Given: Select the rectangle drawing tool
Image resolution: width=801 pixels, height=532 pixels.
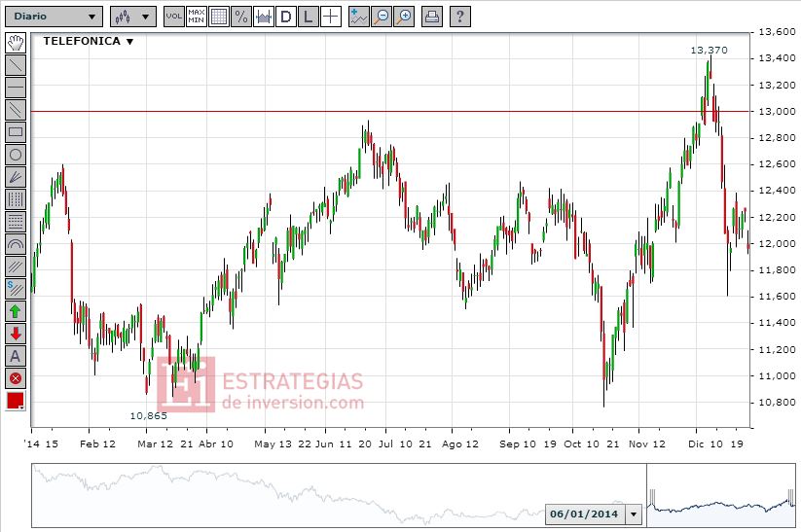Looking at the screenshot, I should click(x=16, y=132).
